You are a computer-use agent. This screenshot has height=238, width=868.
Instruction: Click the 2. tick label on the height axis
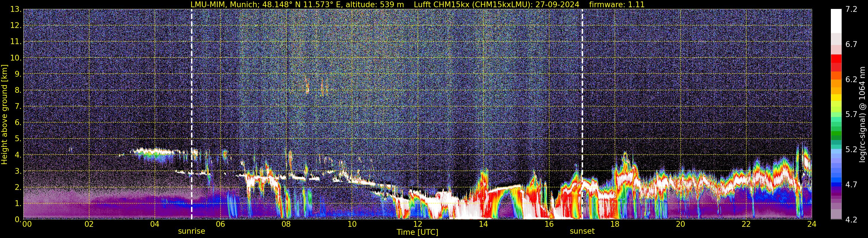point(18,187)
